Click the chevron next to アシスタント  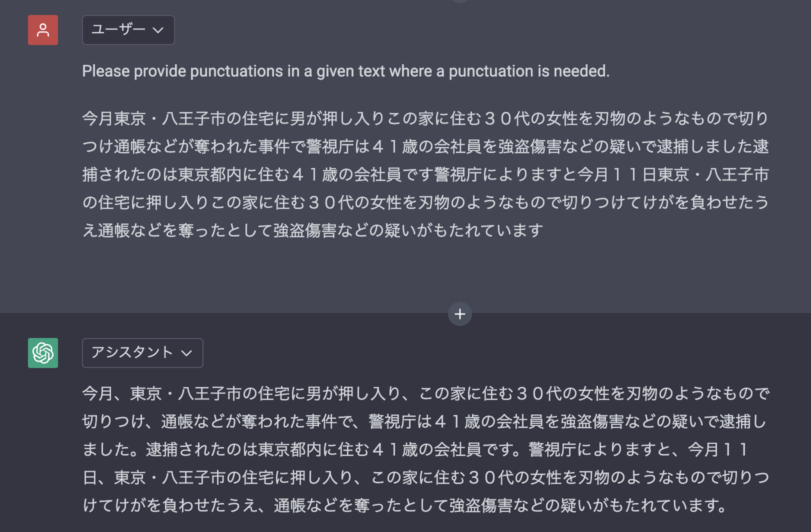coord(187,353)
